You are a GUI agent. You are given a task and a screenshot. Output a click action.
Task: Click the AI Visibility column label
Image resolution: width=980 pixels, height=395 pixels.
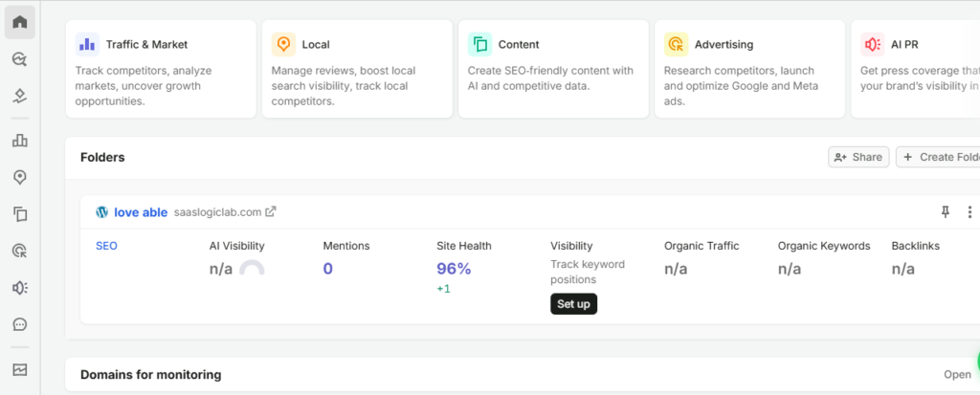(237, 246)
